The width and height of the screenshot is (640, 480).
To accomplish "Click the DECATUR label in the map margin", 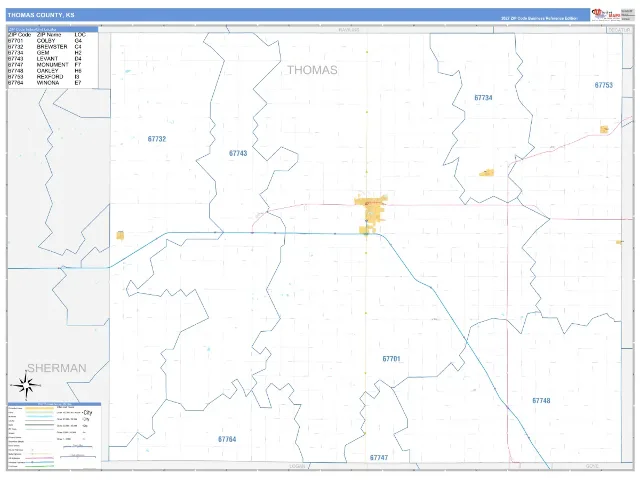I will click(619, 30).
